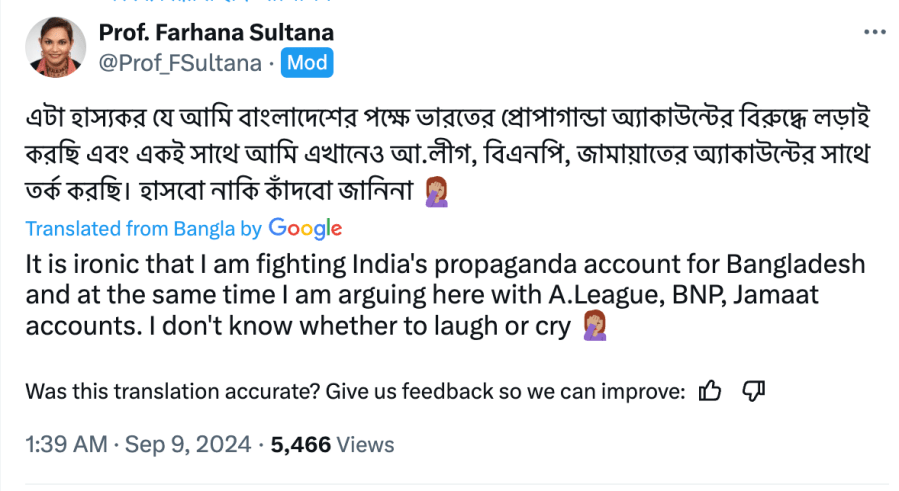Click the thumbs down translation feedback icon
The height and width of the screenshot is (491, 899).
pyautogui.click(x=755, y=391)
